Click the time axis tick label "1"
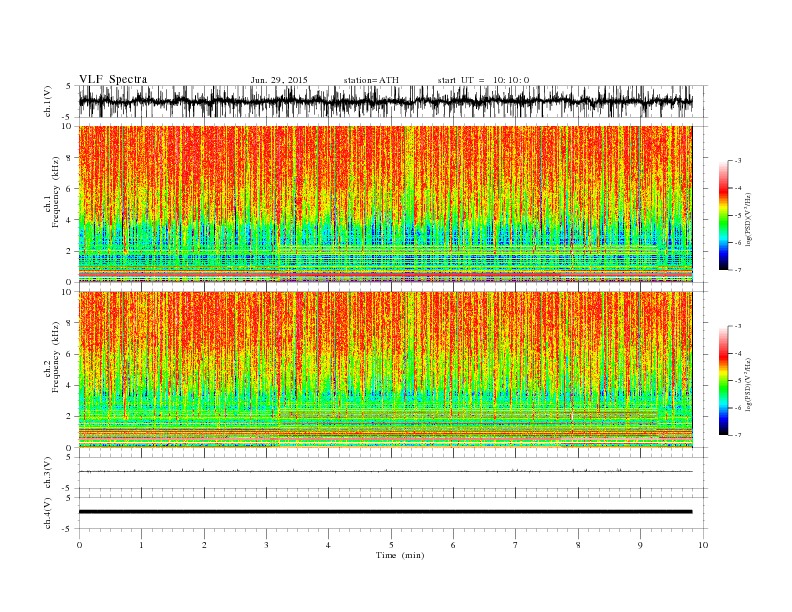This screenshot has height=612, width=792. pyautogui.click(x=141, y=545)
